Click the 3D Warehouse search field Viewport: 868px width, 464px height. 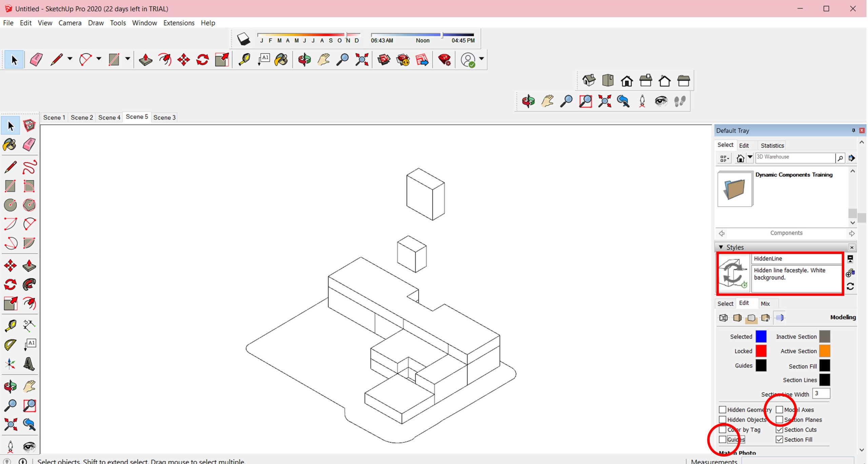(795, 157)
